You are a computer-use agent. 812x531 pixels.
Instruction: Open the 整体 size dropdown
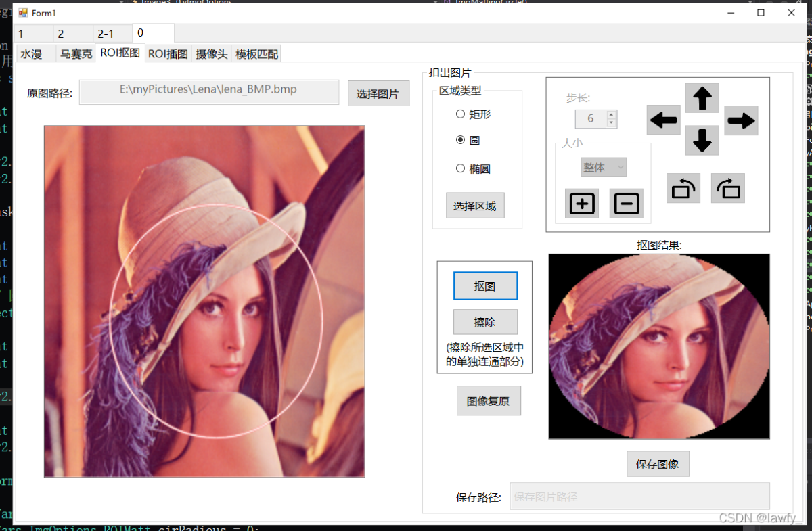click(x=604, y=167)
